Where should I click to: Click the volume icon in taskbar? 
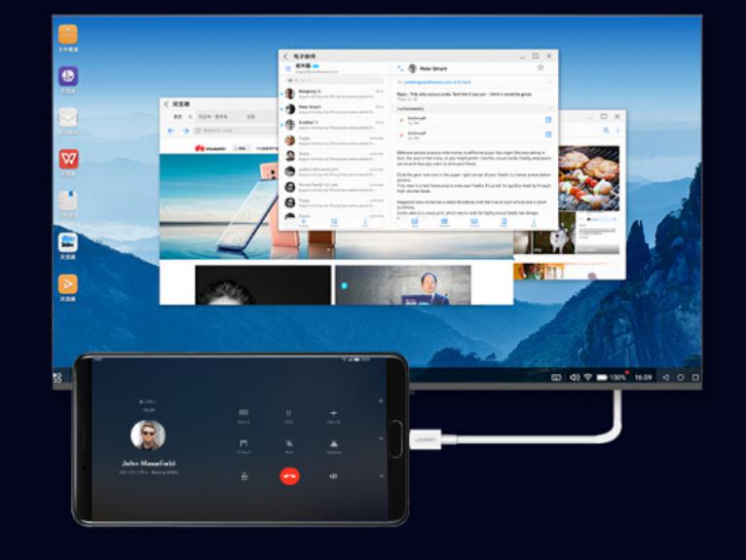coord(575,377)
